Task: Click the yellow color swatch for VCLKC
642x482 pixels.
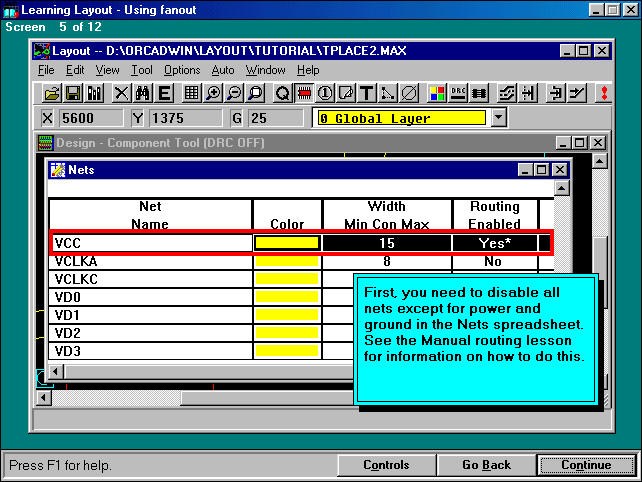Action: [x=287, y=278]
